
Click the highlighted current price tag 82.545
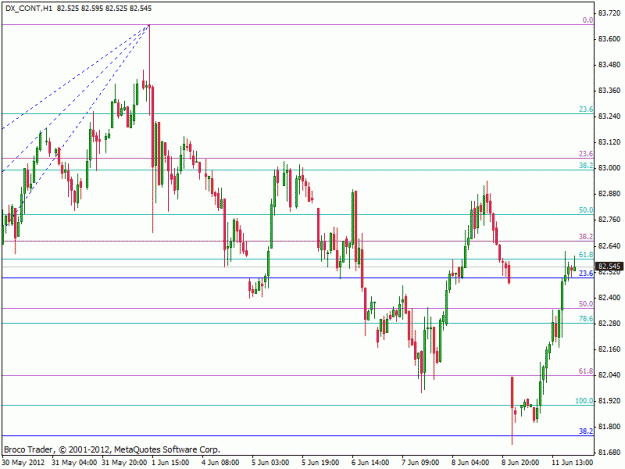click(x=609, y=266)
